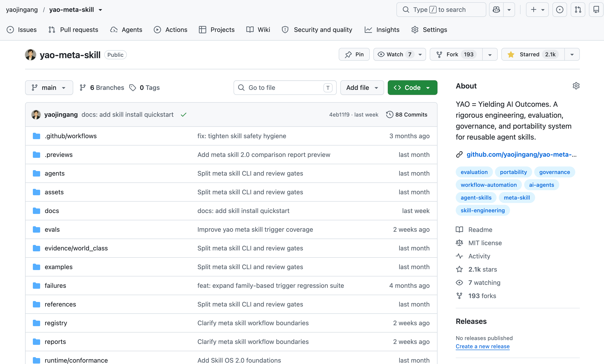Open the Copilot chat icon
Screen dimensions: 604x364
496,10
